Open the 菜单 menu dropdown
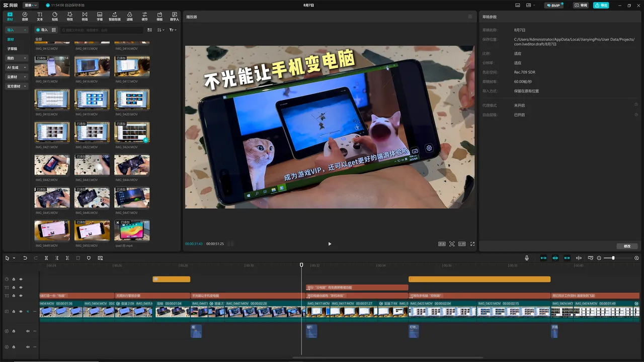This screenshot has height=362, width=644. (31, 5)
